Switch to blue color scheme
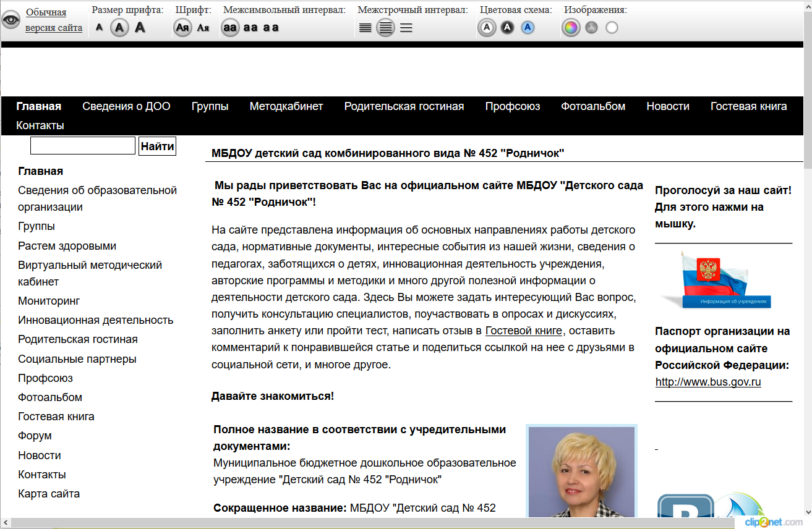Image resolution: width=812 pixels, height=529 pixels. [x=528, y=27]
